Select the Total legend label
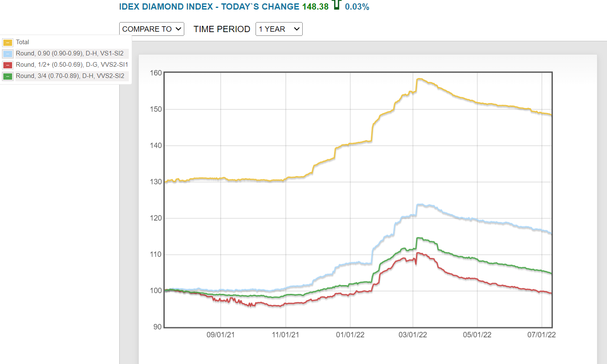 pyautogui.click(x=23, y=42)
